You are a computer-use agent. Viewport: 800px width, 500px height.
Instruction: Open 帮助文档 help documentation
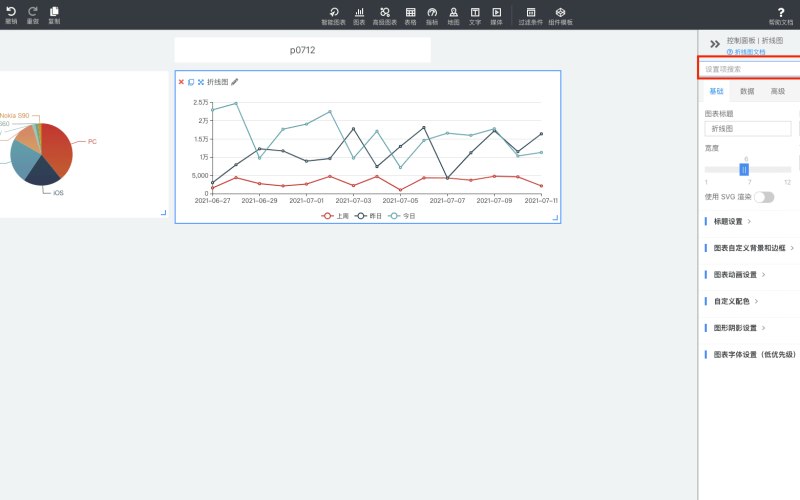(x=781, y=16)
